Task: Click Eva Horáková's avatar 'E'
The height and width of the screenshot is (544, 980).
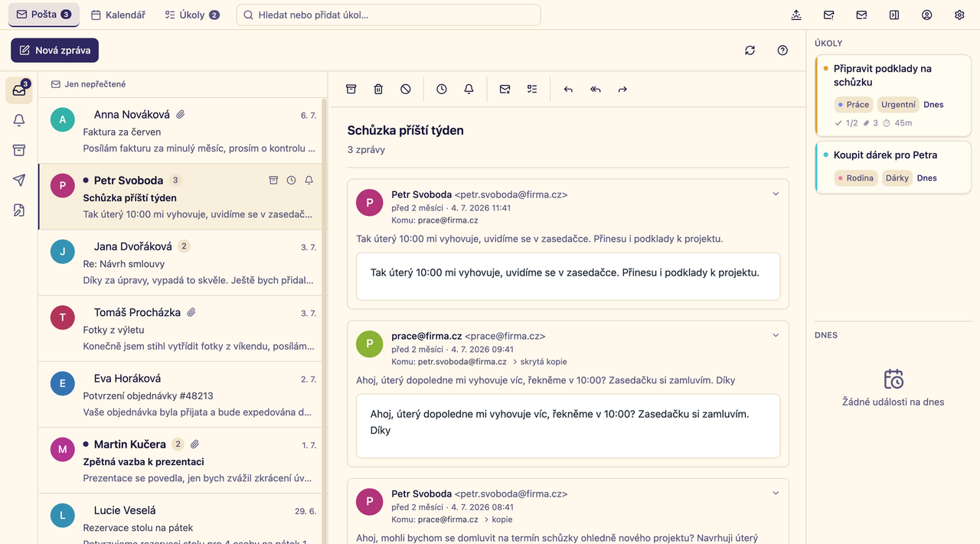Action: click(x=63, y=383)
